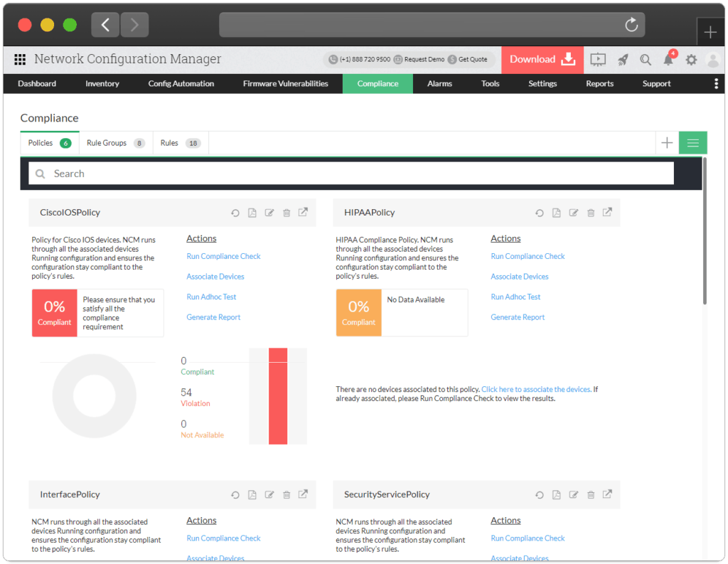Export CiscoIOSPolicy as PDF
728x564 pixels.
(252, 213)
